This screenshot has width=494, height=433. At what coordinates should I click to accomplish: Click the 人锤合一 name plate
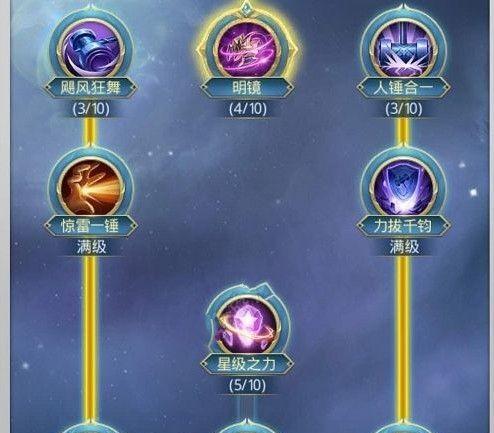[403, 88]
